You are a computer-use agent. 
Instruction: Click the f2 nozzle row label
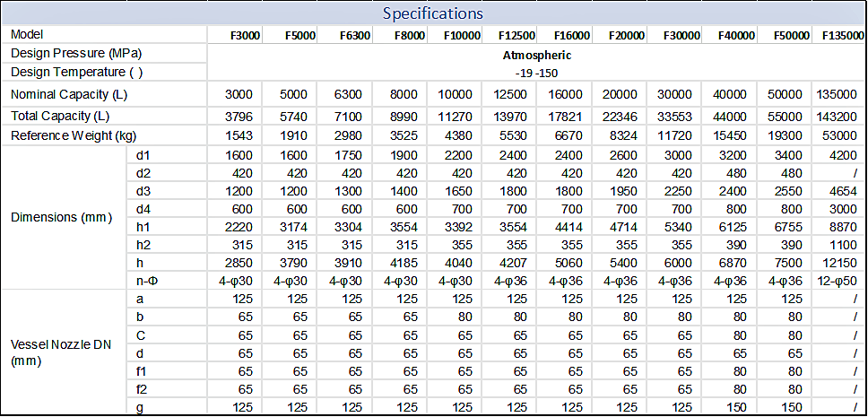pos(141,390)
